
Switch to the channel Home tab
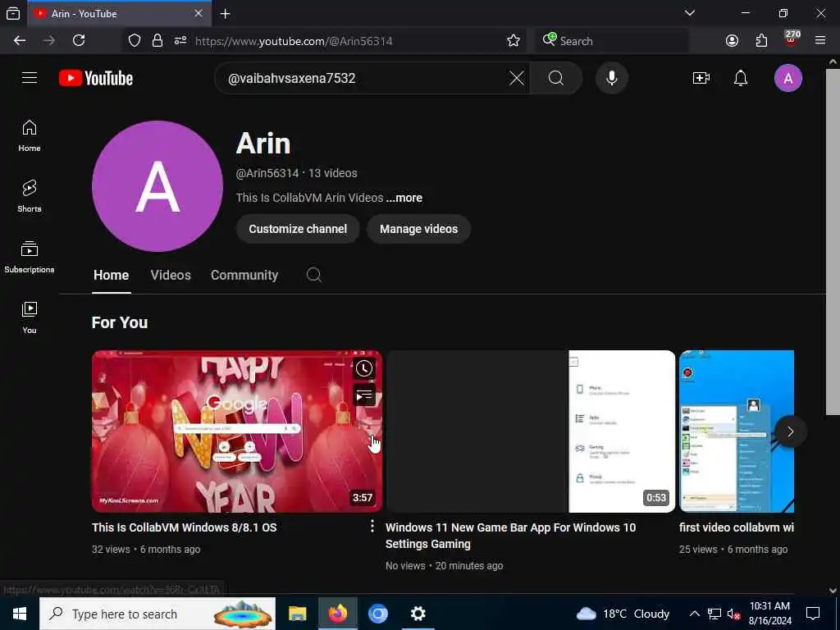pos(111,275)
